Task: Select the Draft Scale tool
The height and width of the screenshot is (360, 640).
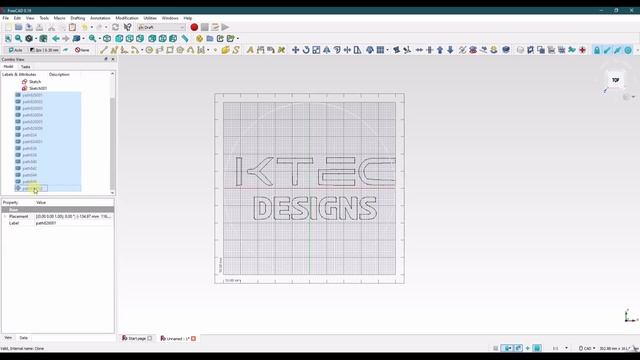Action: (316, 50)
